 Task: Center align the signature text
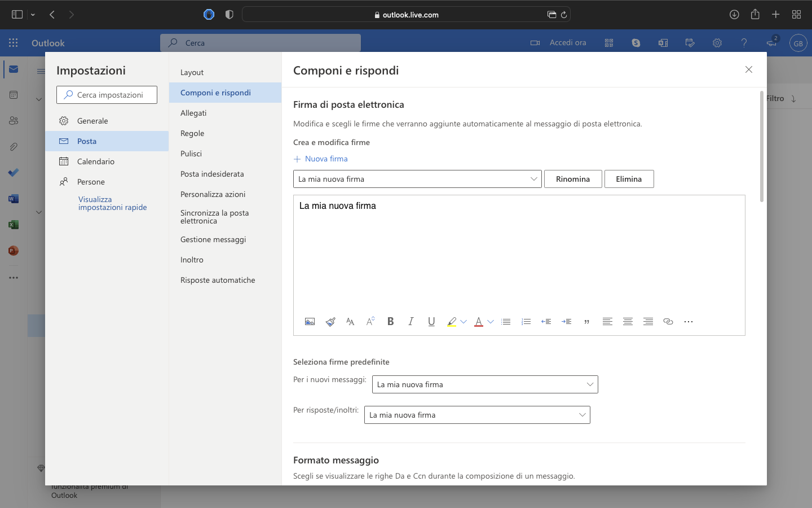[628, 322]
